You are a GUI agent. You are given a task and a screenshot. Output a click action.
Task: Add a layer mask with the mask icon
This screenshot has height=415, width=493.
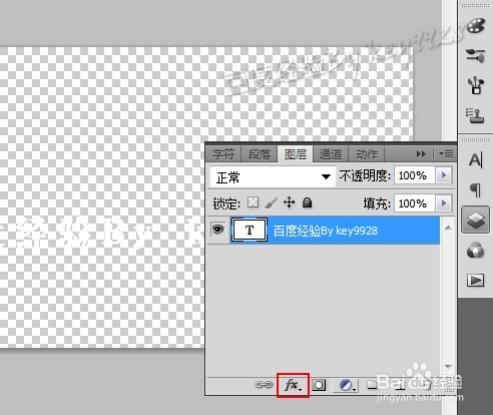319,385
